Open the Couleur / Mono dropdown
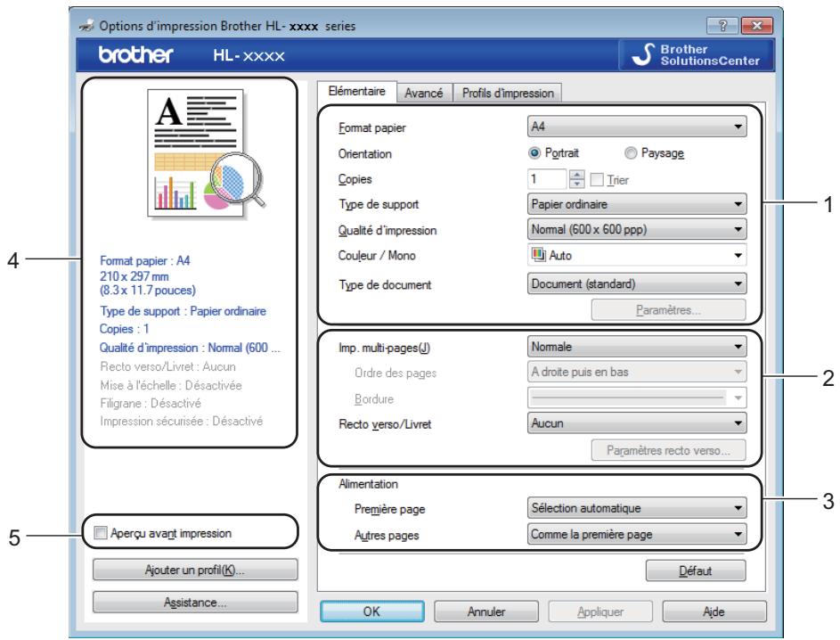840x640 pixels. pyautogui.click(x=636, y=255)
